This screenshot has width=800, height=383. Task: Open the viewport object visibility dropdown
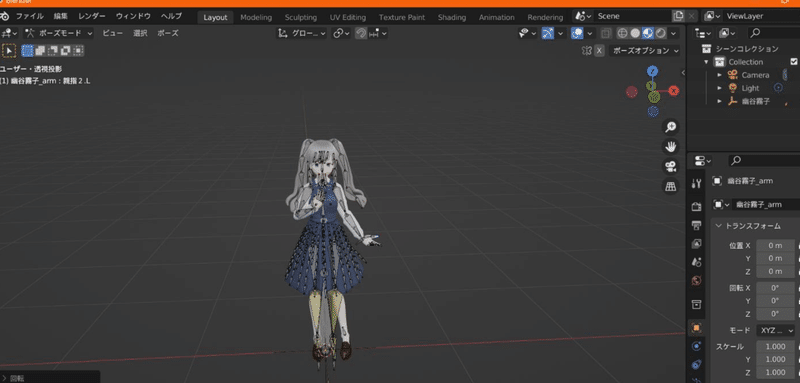(527, 33)
